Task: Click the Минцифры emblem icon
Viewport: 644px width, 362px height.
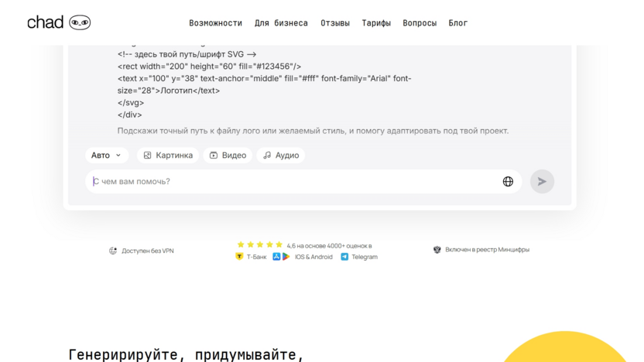Action: (437, 250)
